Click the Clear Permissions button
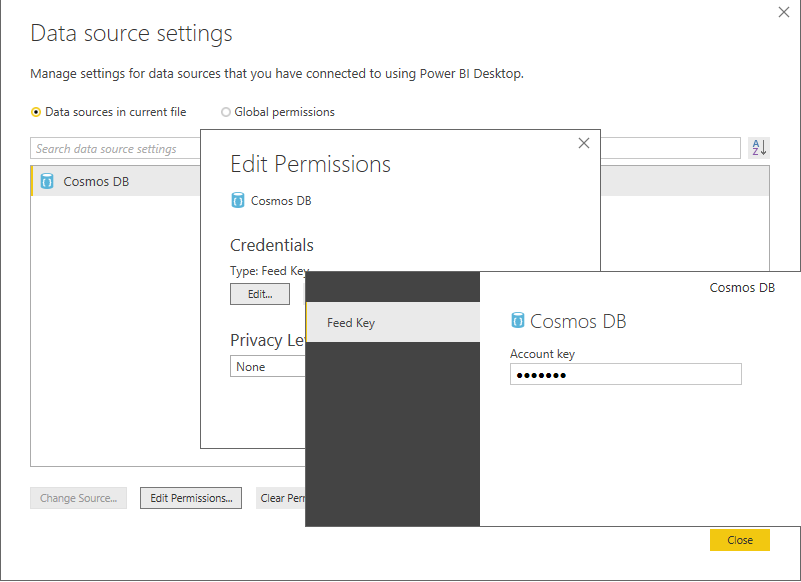 281,498
